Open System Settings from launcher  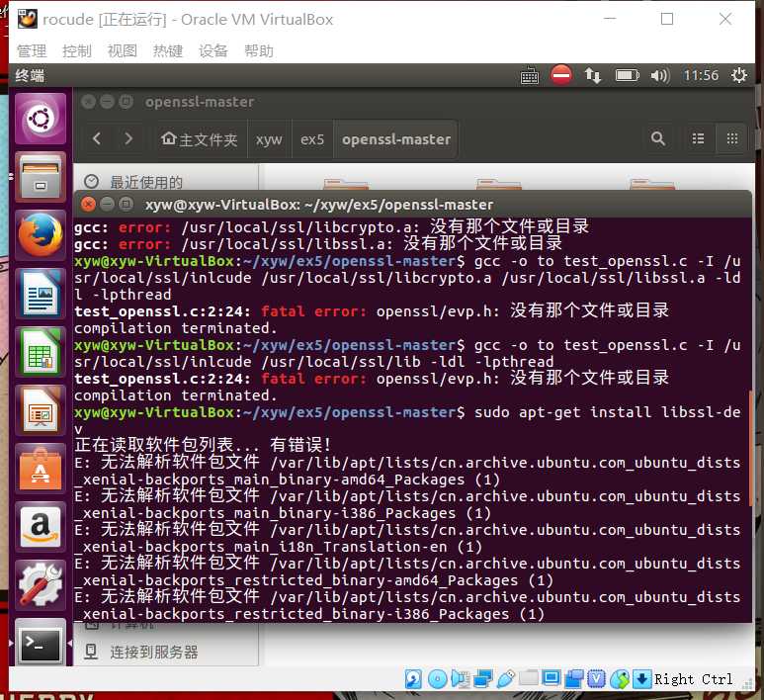point(41,585)
